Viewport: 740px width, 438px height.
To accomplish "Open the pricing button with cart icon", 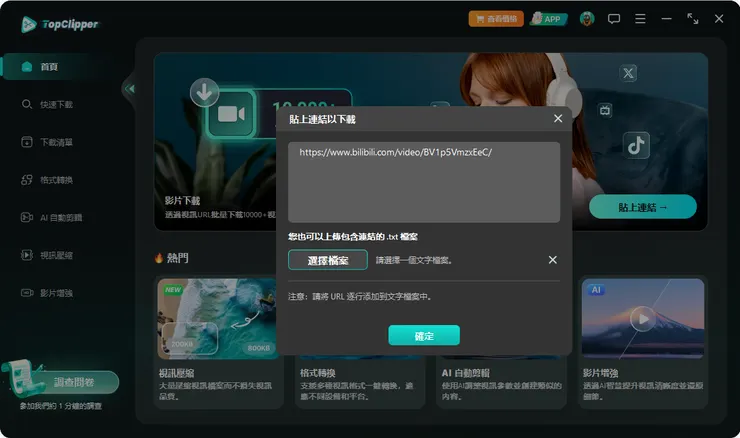I will point(496,19).
